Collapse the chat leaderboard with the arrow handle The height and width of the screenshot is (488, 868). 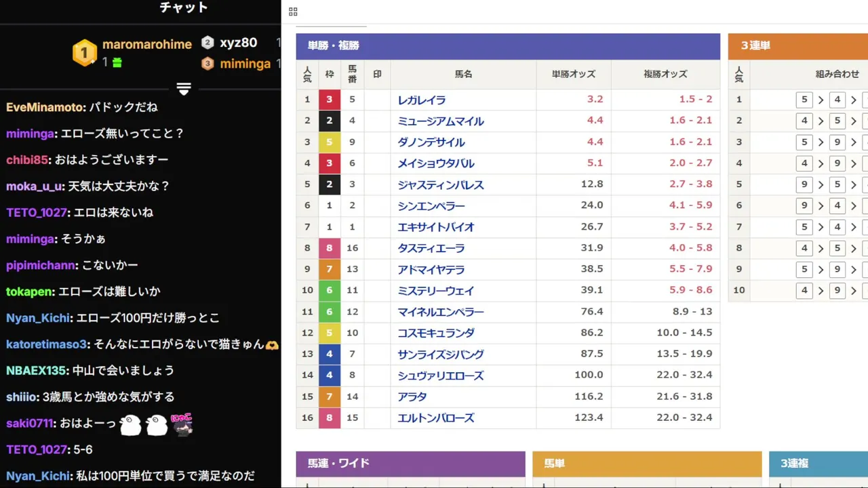pos(184,89)
